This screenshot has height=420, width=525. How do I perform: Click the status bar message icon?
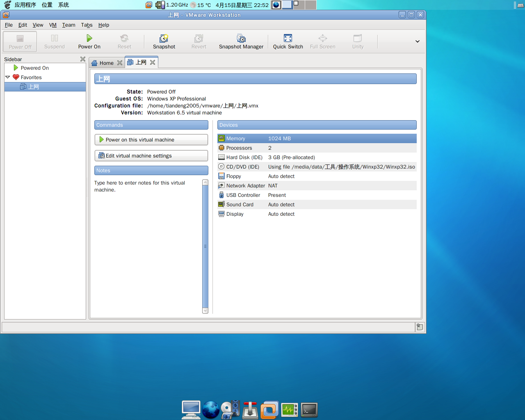pyautogui.click(x=420, y=327)
